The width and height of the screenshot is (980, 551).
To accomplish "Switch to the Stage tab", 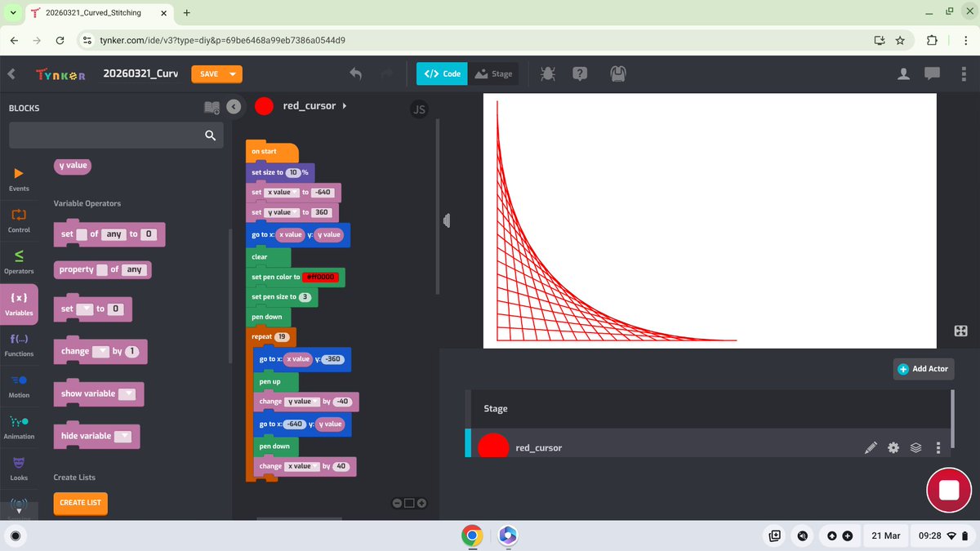I will coord(493,73).
